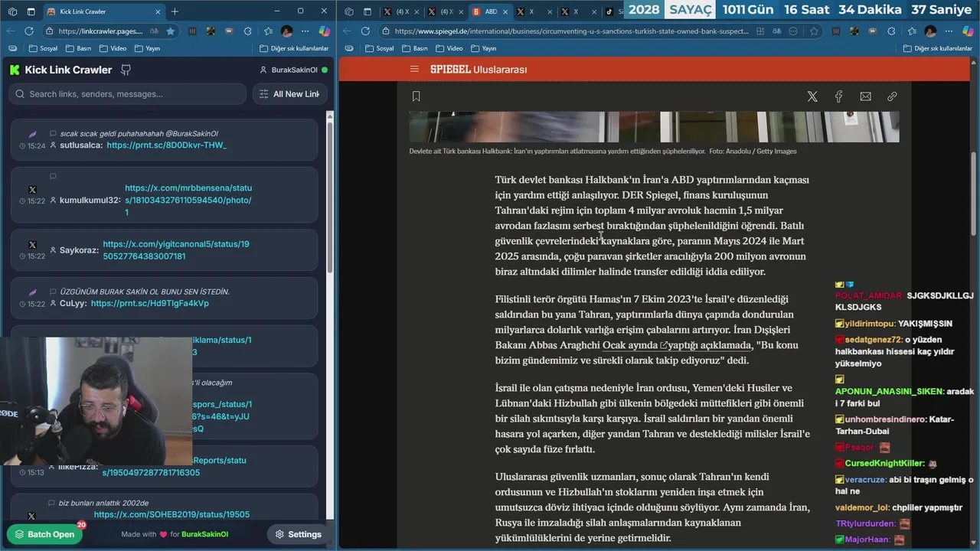This screenshot has height=551, width=980.
Task: Open Copilot in the spiegel.de window
Action: [967, 31]
